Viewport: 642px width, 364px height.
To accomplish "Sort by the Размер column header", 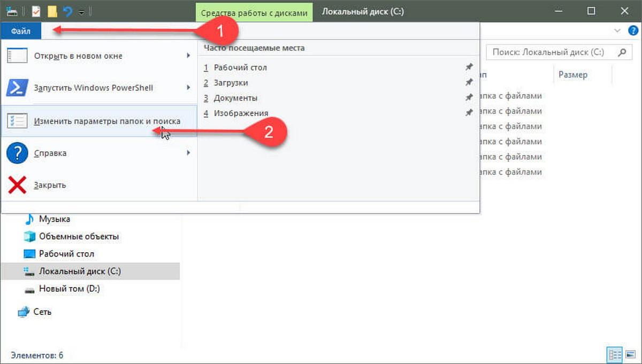I will (573, 75).
